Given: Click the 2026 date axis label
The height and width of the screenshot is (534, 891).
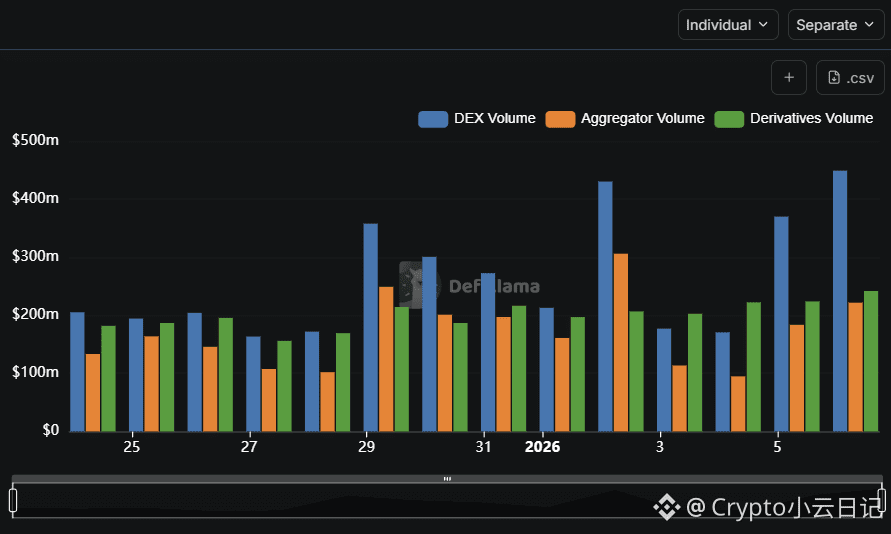Looking at the screenshot, I should [542, 447].
